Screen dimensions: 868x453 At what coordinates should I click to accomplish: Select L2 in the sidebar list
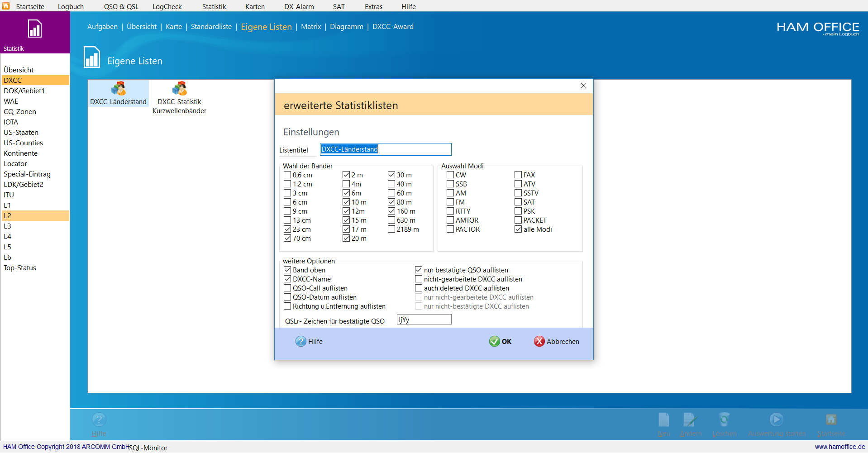point(35,215)
